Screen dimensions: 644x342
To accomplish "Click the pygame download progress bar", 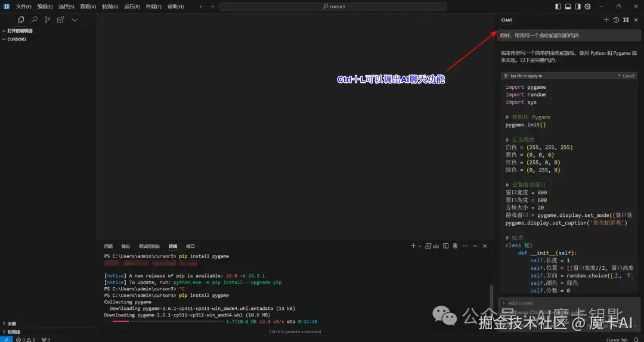I will coord(168,322).
